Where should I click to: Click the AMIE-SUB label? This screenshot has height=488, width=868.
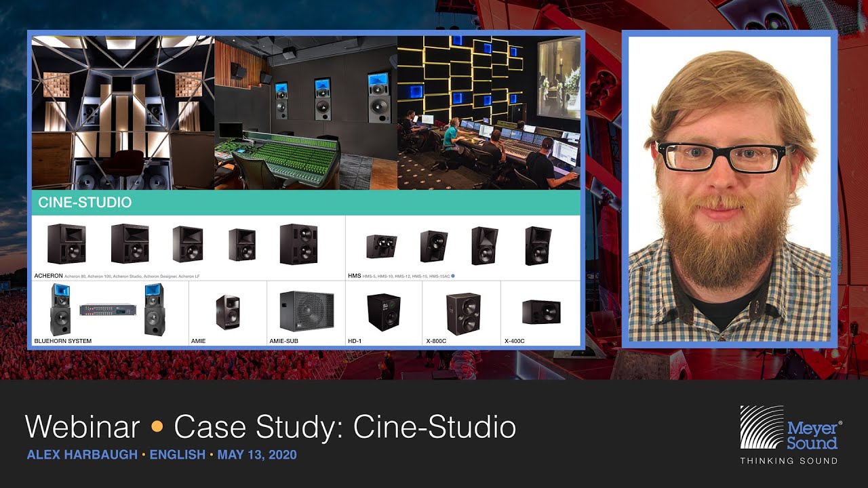(283, 341)
